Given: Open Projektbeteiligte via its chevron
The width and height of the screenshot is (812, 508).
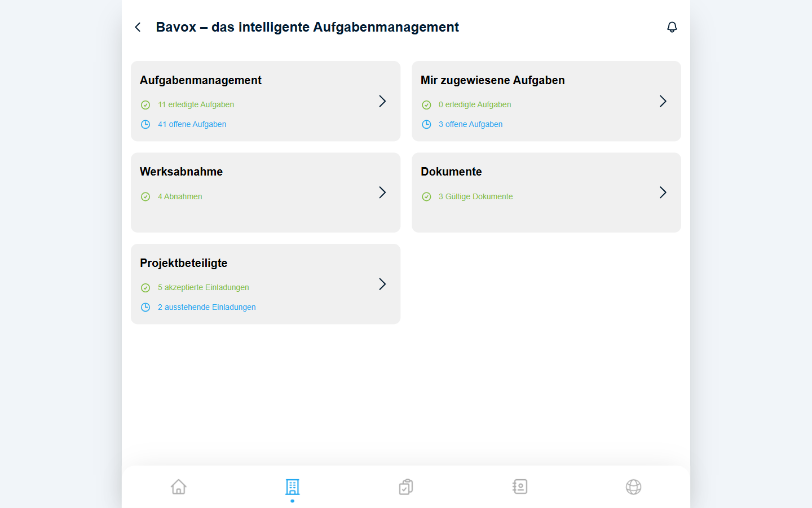Looking at the screenshot, I should coord(382,284).
